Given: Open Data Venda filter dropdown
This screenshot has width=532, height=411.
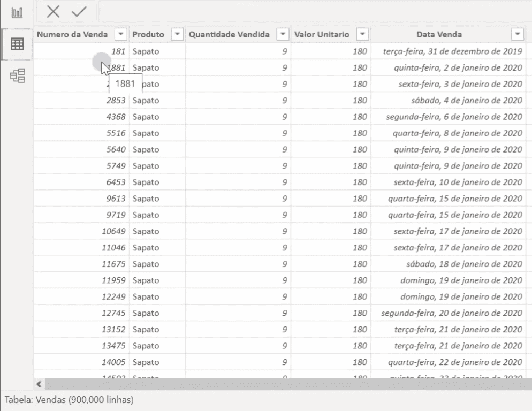Looking at the screenshot, I should [518, 34].
